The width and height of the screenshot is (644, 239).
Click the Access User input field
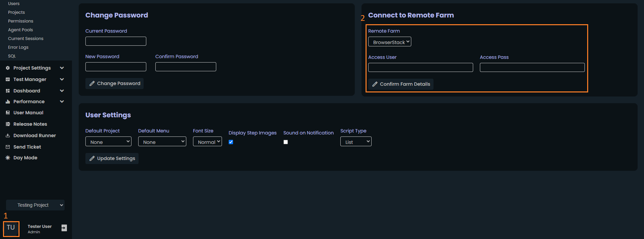tap(420, 68)
